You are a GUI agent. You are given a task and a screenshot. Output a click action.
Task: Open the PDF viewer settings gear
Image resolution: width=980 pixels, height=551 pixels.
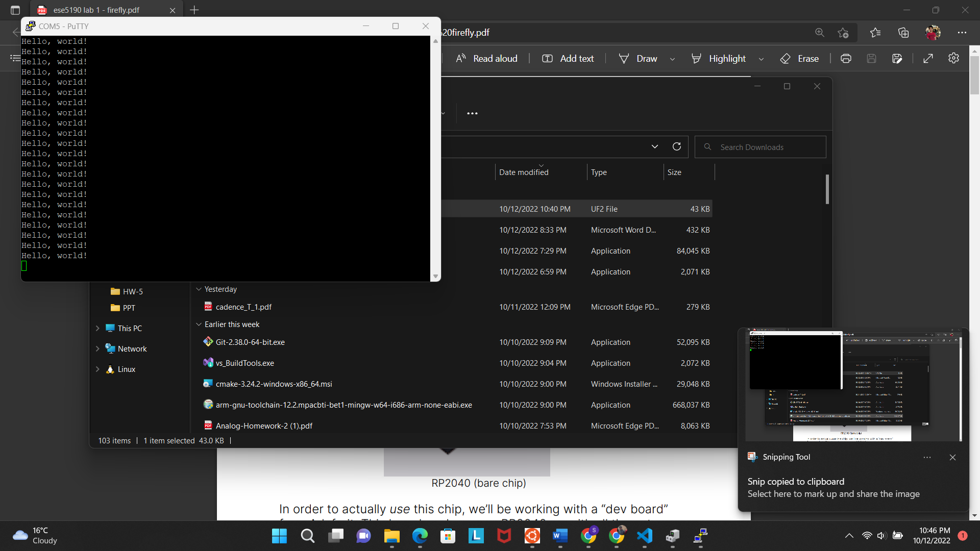(954, 58)
